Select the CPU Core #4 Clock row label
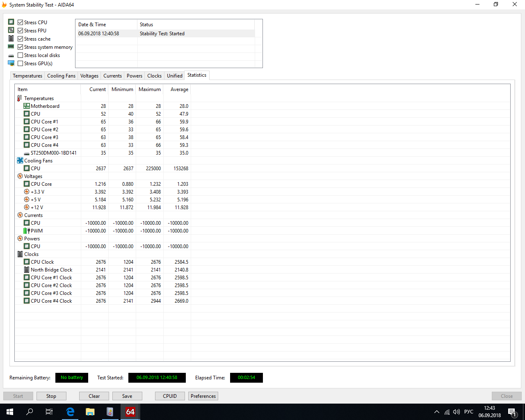The image size is (525, 420). (x=51, y=301)
